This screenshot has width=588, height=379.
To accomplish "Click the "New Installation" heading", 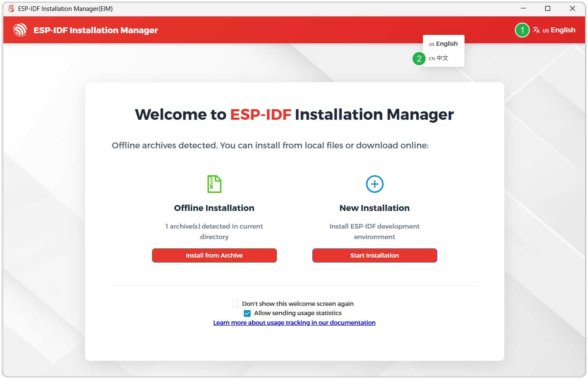I will click(x=374, y=208).
